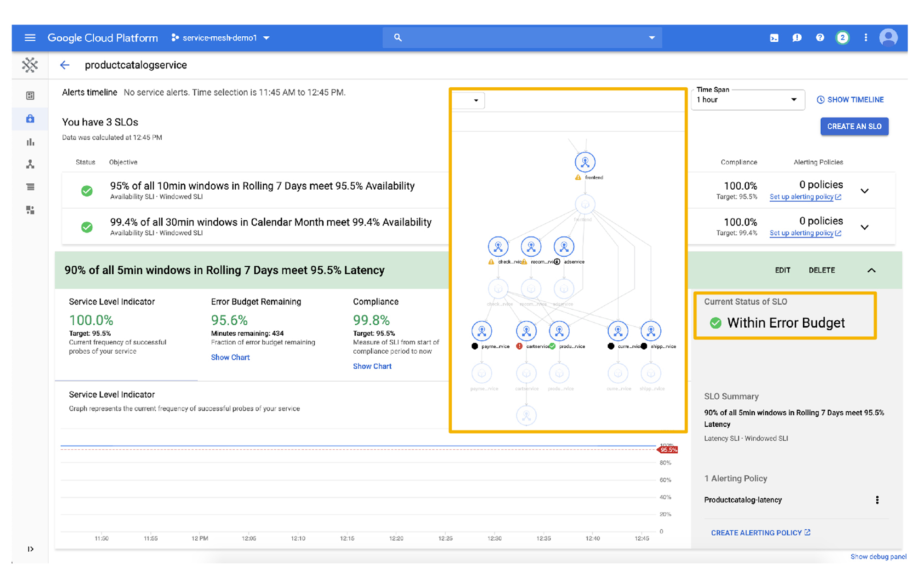
Task: Click the dashboard/grid view icon
Action: coord(30,95)
